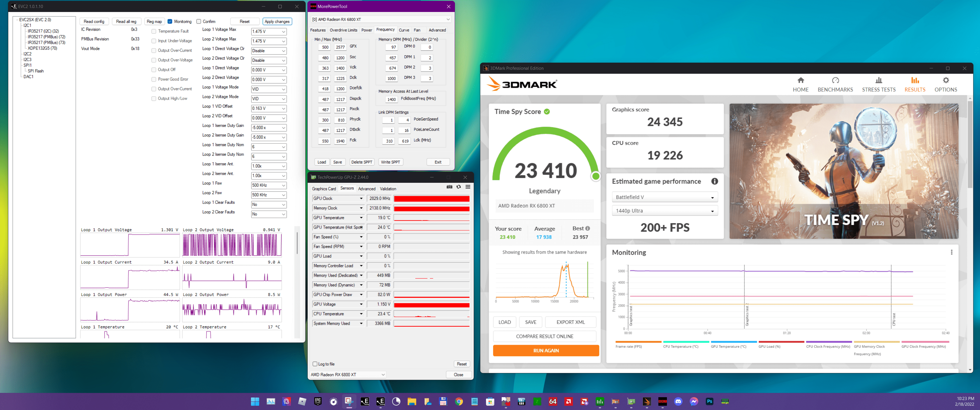Open AMD Radeon Software taskbar icon
Image resolution: width=980 pixels, height=410 pixels.
click(x=568, y=401)
